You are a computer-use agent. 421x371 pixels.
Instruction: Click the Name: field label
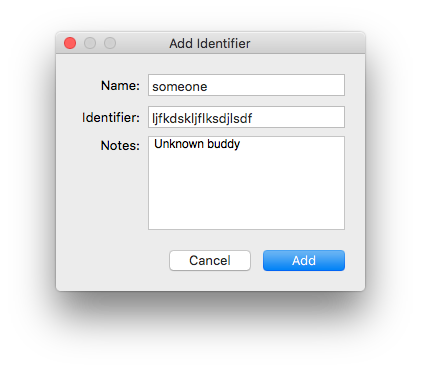tap(120, 86)
